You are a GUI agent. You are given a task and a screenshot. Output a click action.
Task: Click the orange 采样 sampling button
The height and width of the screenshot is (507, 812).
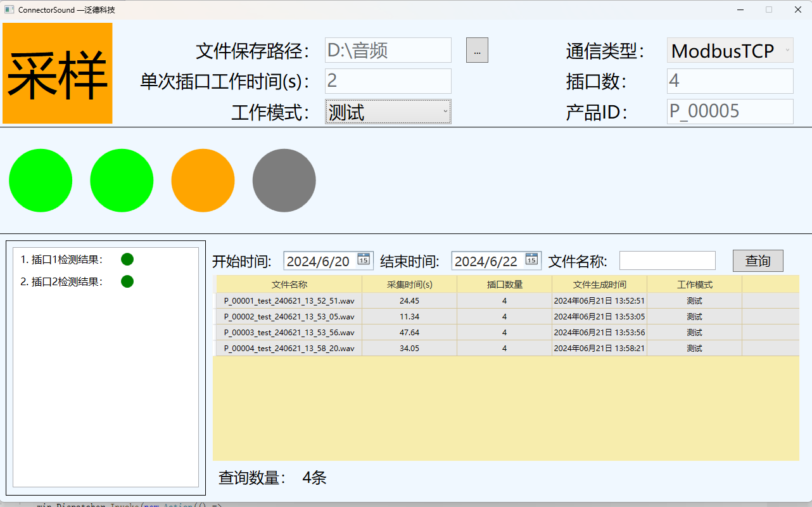point(58,74)
